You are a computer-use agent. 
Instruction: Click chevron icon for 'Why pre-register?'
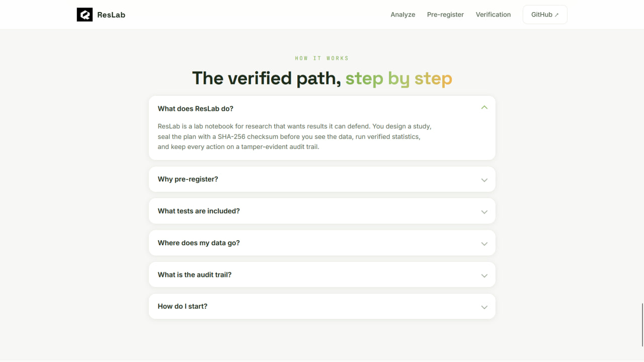tap(484, 180)
